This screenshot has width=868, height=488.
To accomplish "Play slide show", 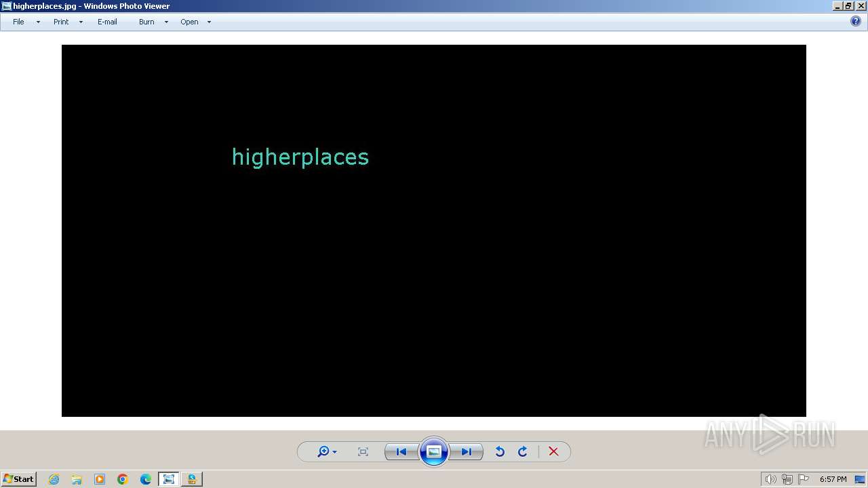I will click(x=434, y=451).
